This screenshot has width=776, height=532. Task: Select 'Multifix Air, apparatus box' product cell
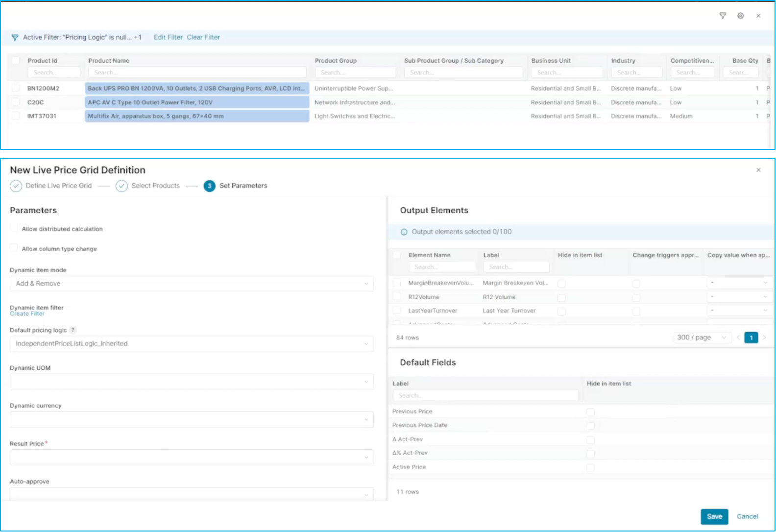197,116
